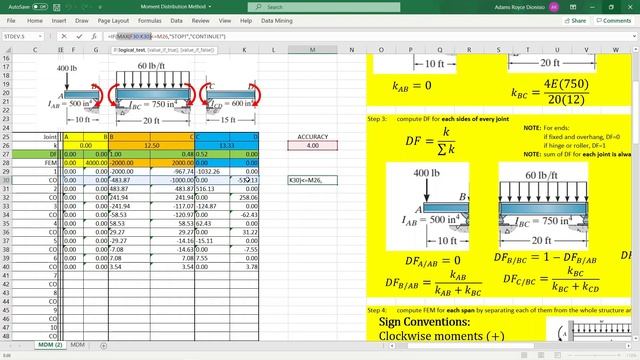Cancel formula entry with the X icon
640x360 pixels.
pos(64,36)
